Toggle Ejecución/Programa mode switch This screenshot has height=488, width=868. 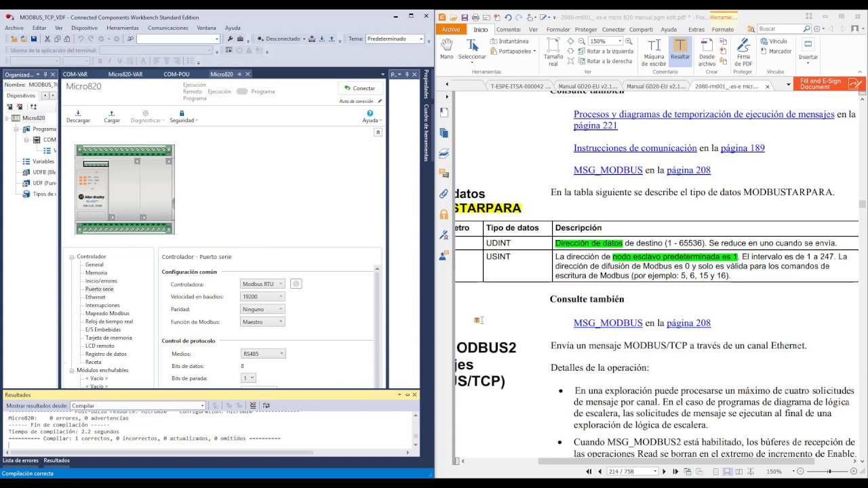pyautogui.click(x=241, y=91)
